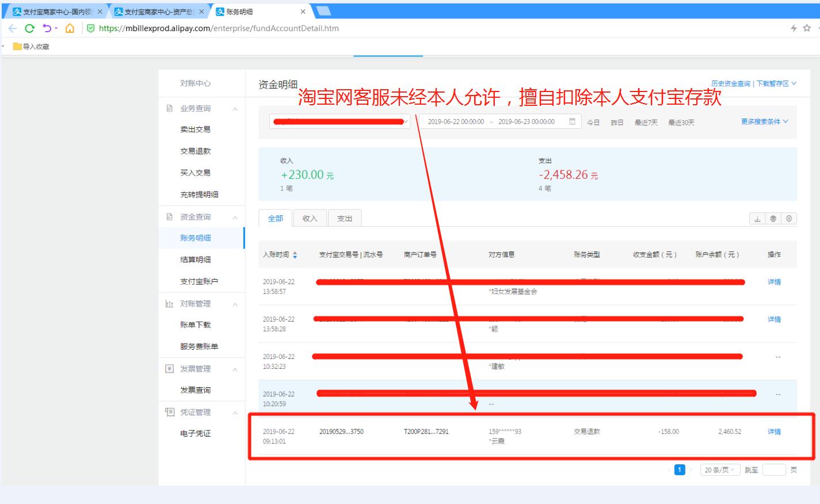
Task: Click the 发票管理 yen icon in sidebar
Action: click(169, 369)
